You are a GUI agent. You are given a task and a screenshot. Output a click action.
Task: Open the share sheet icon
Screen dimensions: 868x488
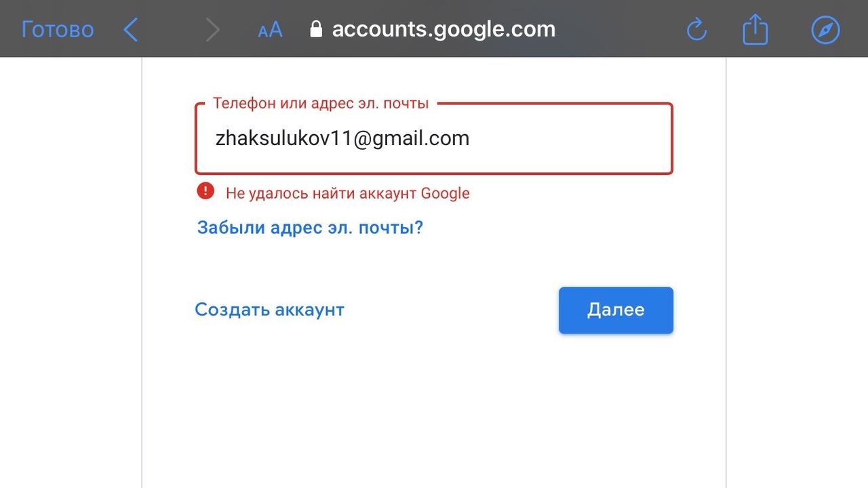[755, 30]
